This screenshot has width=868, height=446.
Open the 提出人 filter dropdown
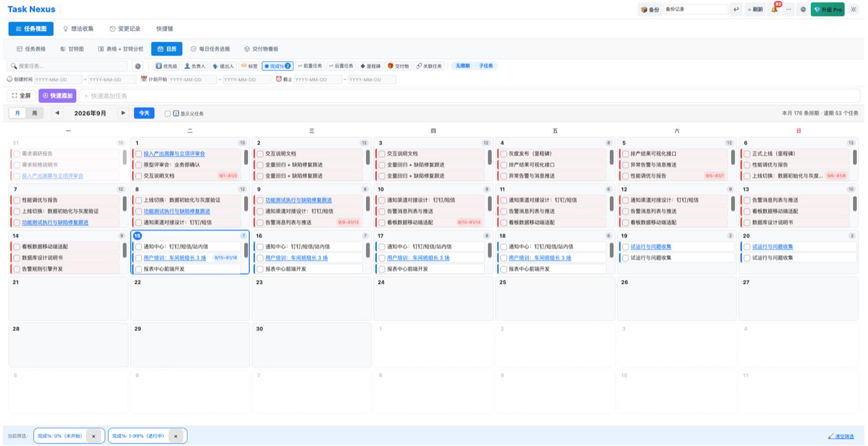point(223,66)
